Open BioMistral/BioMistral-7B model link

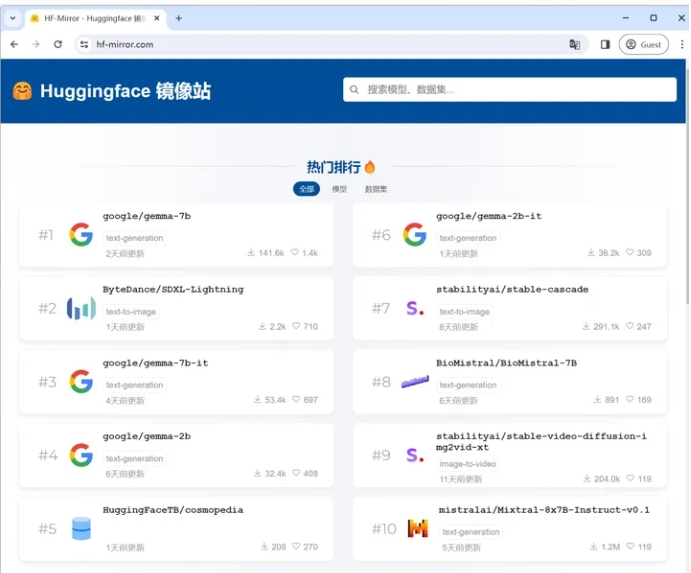point(506,363)
